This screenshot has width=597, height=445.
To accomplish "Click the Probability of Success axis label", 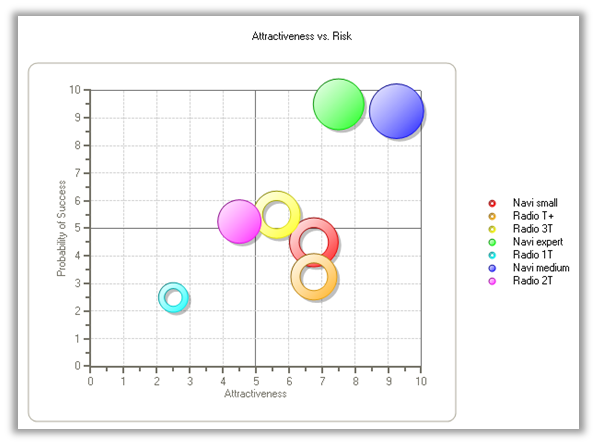I will pyautogui.click(x=61, y=228).
